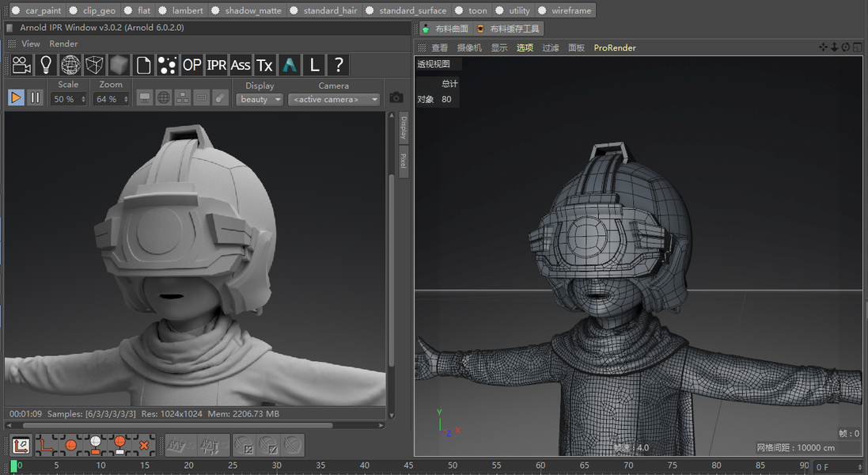Toggle the orange object axis mode icon
Viewport: 868px width, 475px height.
pos(21,446)
